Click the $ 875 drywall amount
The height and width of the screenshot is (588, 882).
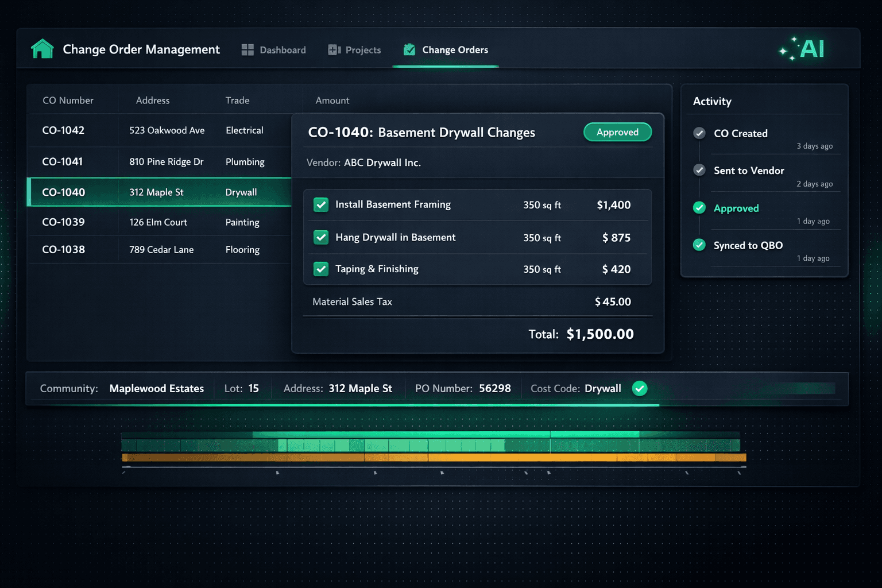[616, 238]
